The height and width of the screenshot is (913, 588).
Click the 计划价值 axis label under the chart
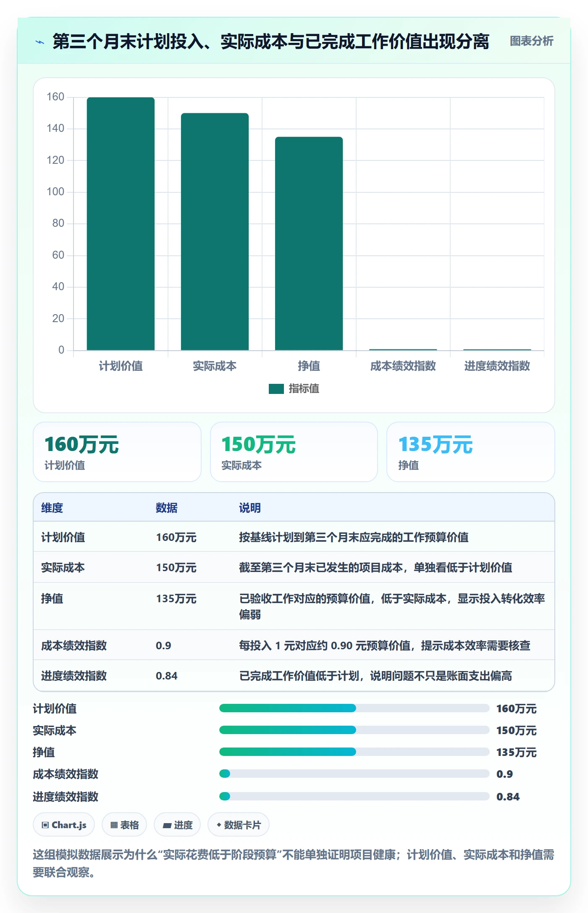tap(121, 366)
